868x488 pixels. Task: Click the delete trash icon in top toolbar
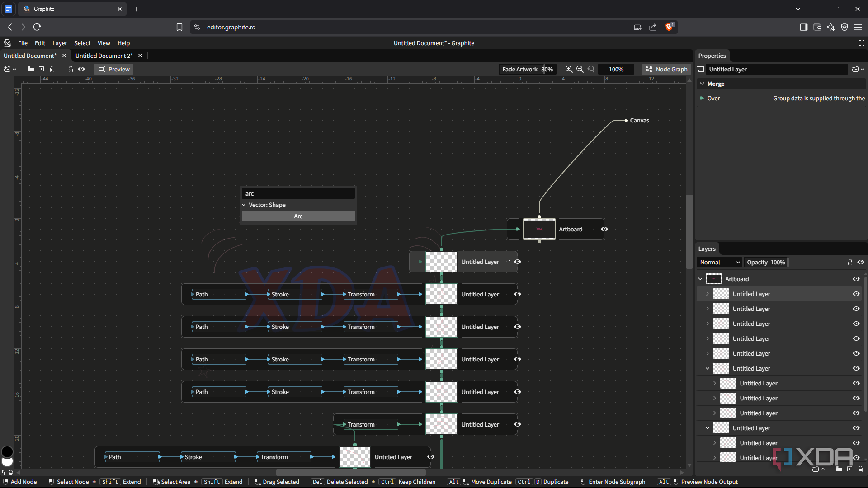(52, 69)
